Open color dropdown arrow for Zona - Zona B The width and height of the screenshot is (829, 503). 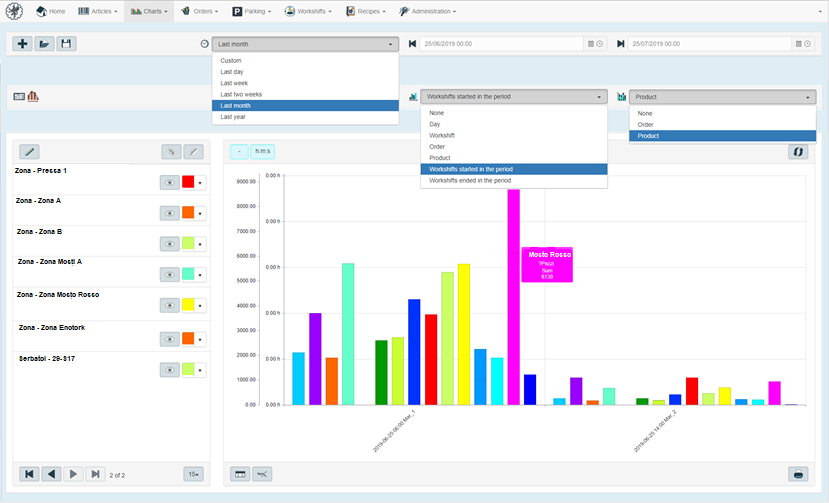[x=200, y=244]
